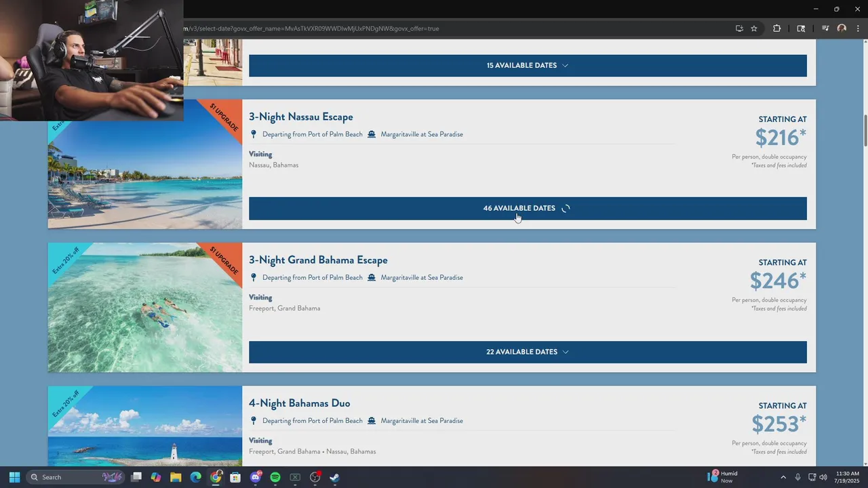Viewport: 868px width, 488px height.
Task: Click the $216 starting price
Action: [x=780, y=138]
